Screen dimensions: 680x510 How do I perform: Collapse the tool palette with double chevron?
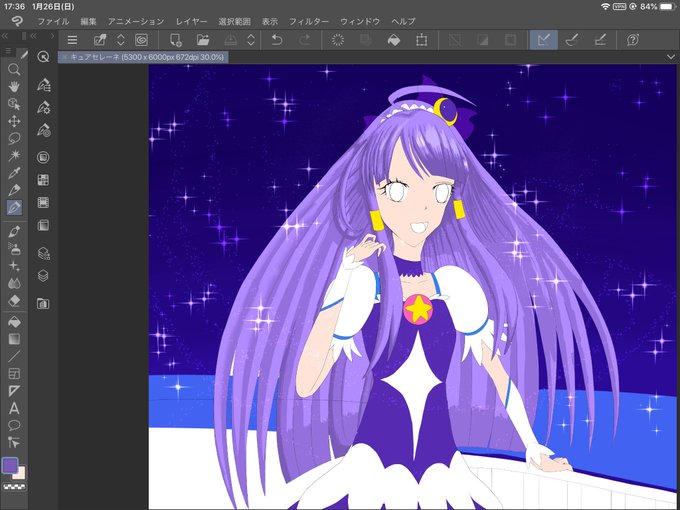pos(5,36)
